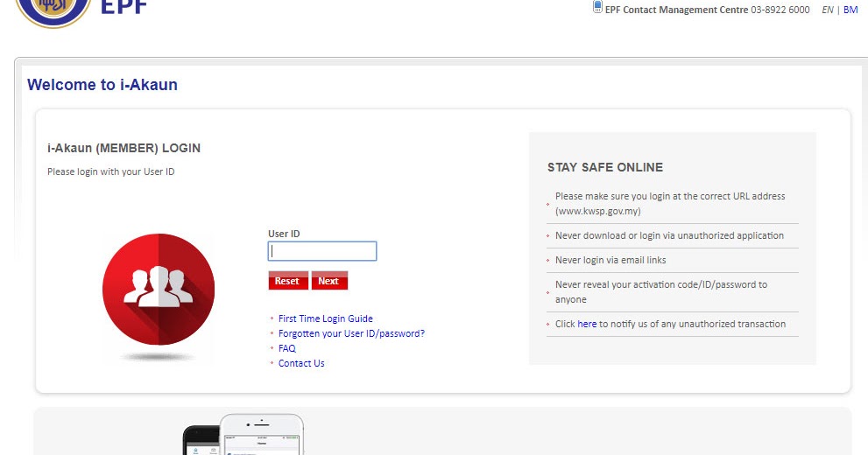Focus the User ID input field

click(x=322, y=251)
